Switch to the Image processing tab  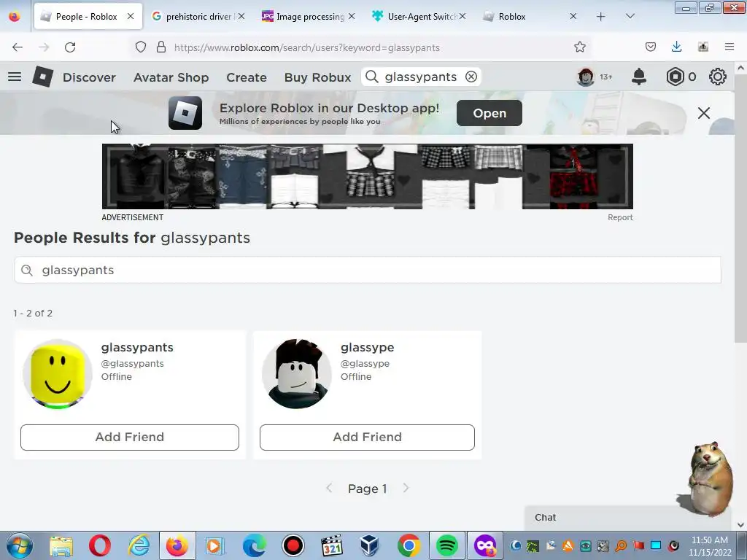click(309, 16)
